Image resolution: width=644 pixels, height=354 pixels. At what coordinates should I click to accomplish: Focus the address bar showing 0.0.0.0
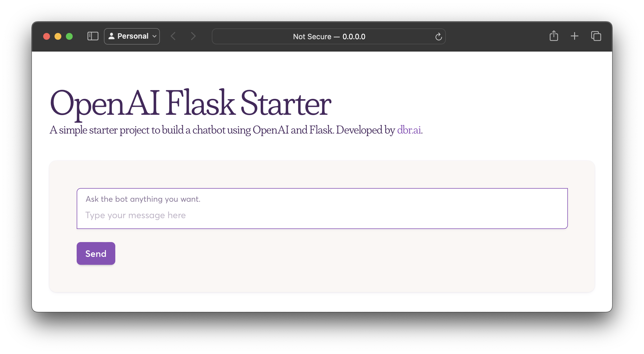pyautogui.click(x=329, y=36)
